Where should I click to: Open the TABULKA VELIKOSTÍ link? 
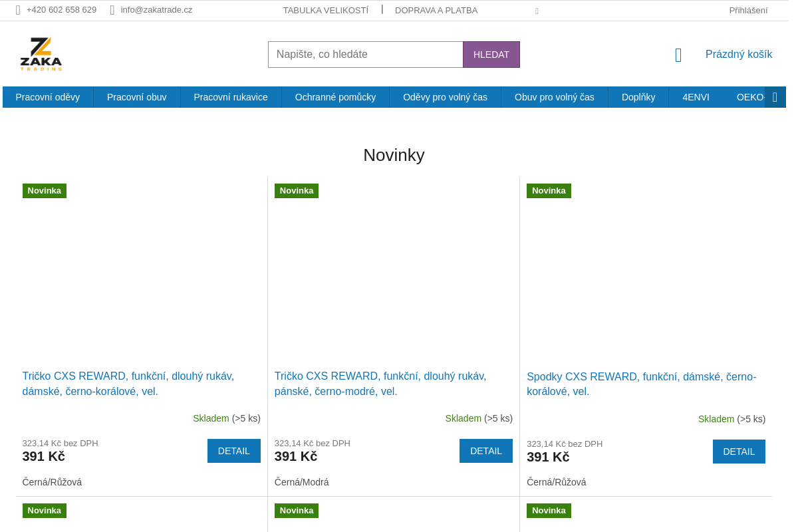[326, 10]
